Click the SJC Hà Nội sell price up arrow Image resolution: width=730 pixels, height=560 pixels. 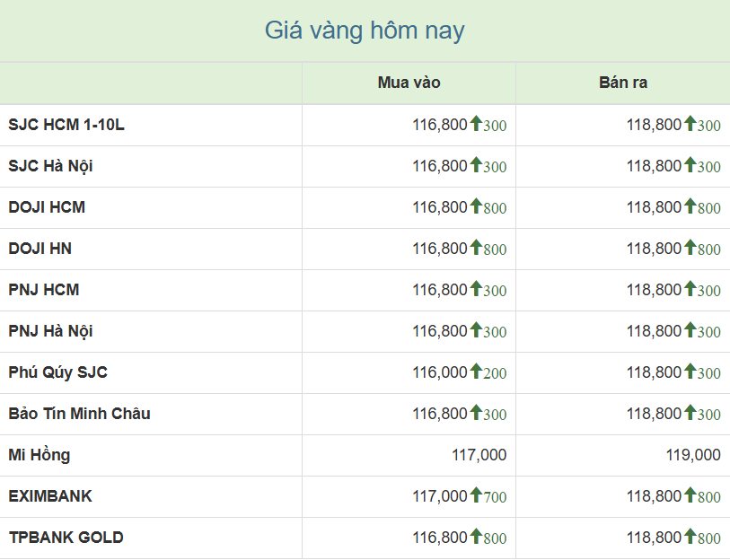[x=690, y=165]
